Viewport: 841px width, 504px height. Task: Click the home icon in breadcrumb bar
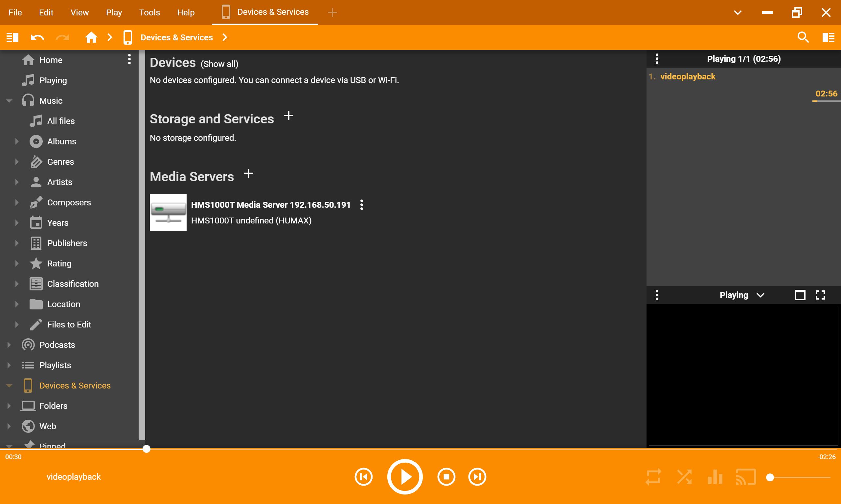point(91,37)
